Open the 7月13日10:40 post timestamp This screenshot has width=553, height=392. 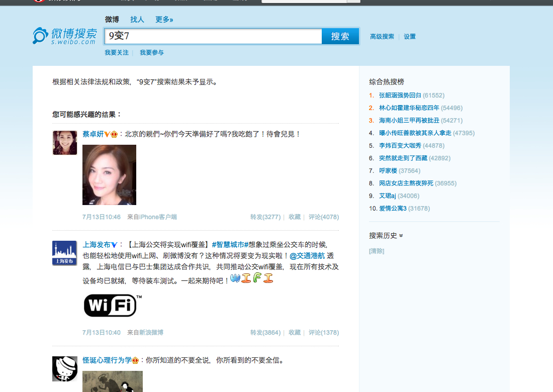[x=102, y=332]
